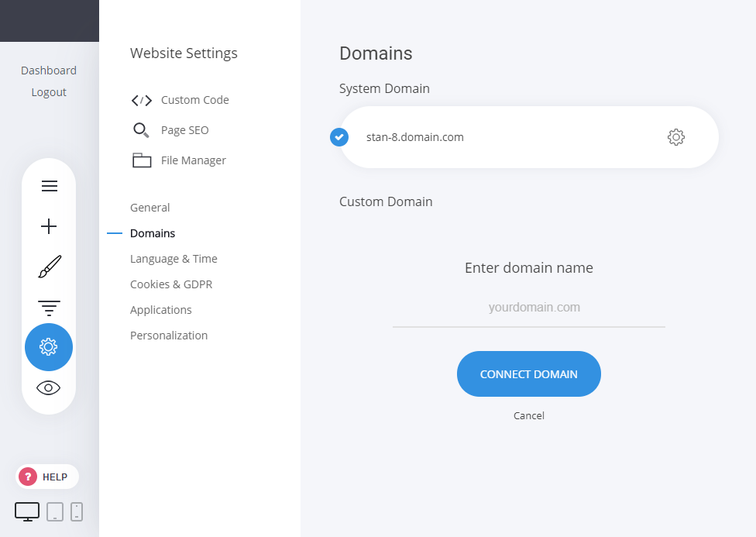Open Page SEO settings
The height and width of the screenshot is (537, 756).
[x=184, y=130]
